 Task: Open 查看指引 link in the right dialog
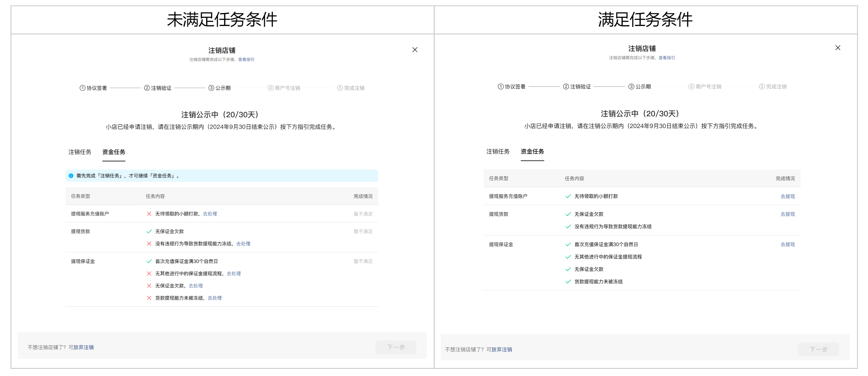pos(666,58)
